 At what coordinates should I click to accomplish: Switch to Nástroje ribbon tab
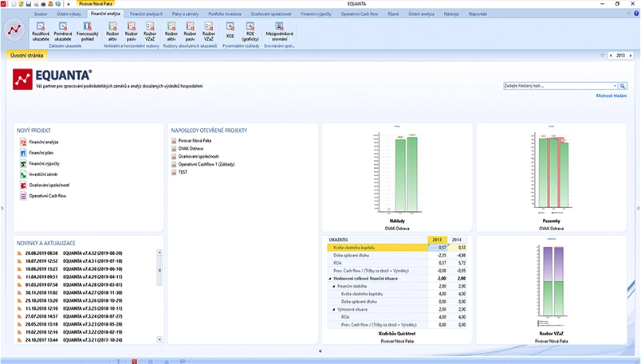[x=451, y=14]
